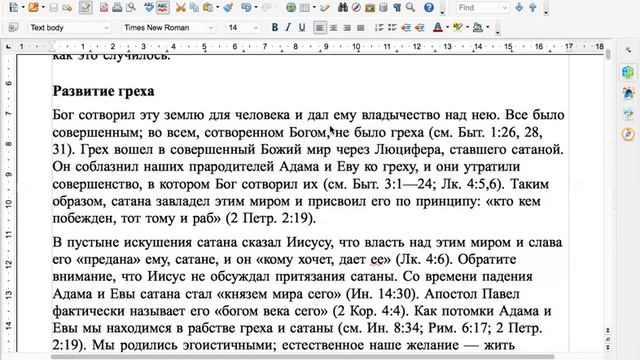The width and height of the screenshot is (640, 360).
Task: Toggle Italic formatting
Action: tap(288, 27)
